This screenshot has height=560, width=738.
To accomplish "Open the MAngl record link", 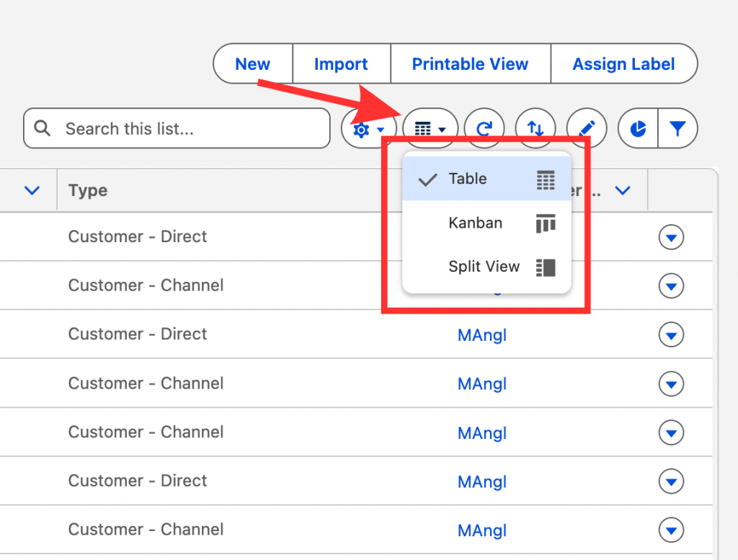I will coord(481,334).
